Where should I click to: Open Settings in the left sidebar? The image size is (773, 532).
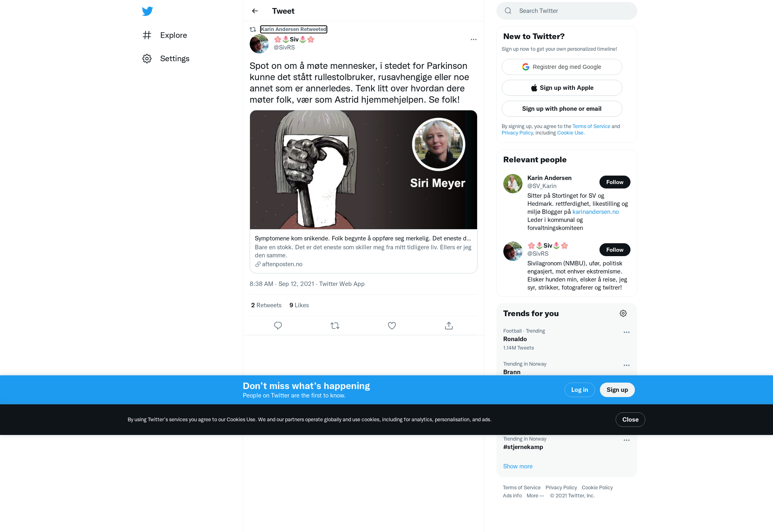(166, 58)
